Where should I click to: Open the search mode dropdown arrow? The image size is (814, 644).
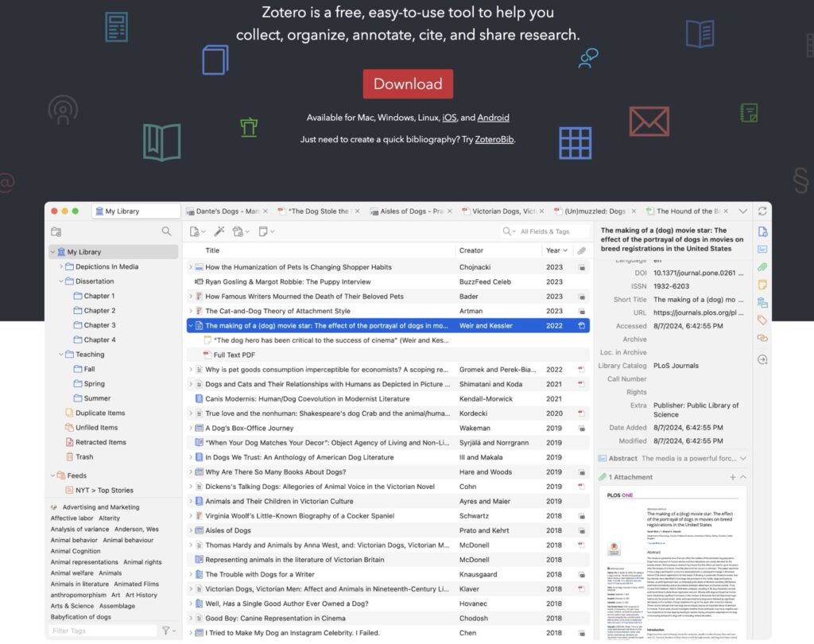(514, 231)
